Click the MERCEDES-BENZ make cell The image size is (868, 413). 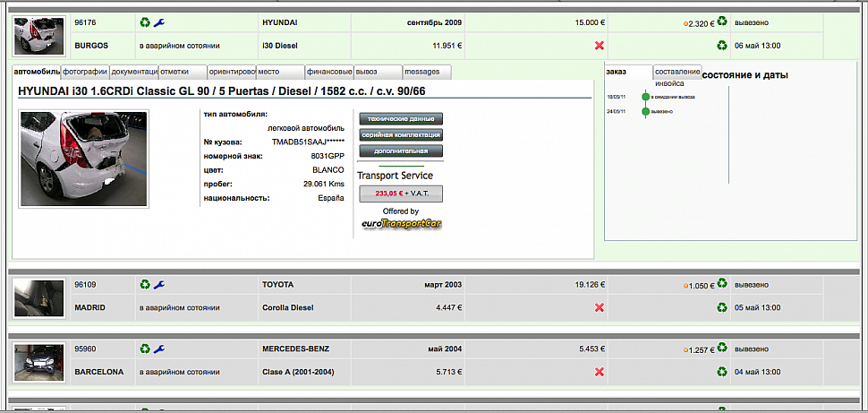click(x=304, y=349)
